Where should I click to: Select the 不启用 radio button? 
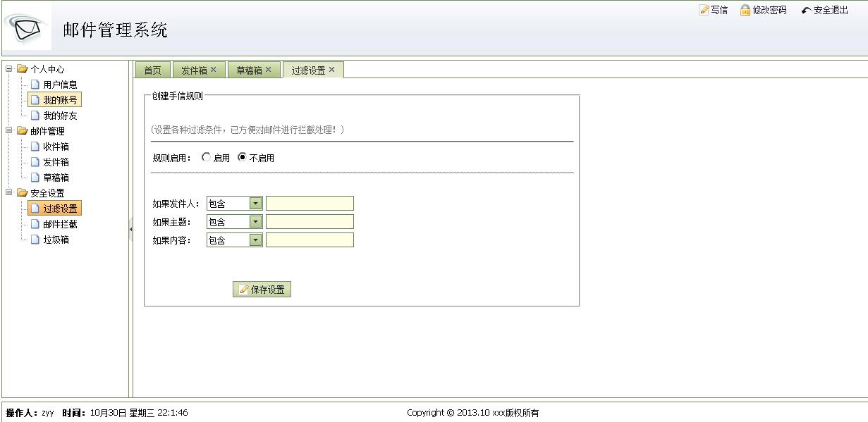tap(243, 157)
